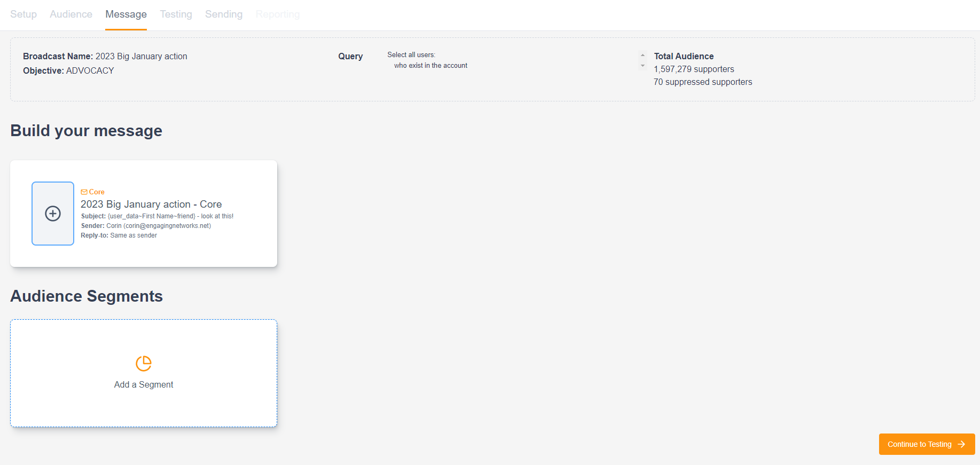Click the envelope icon beside Core label

[x=84, y=192]
